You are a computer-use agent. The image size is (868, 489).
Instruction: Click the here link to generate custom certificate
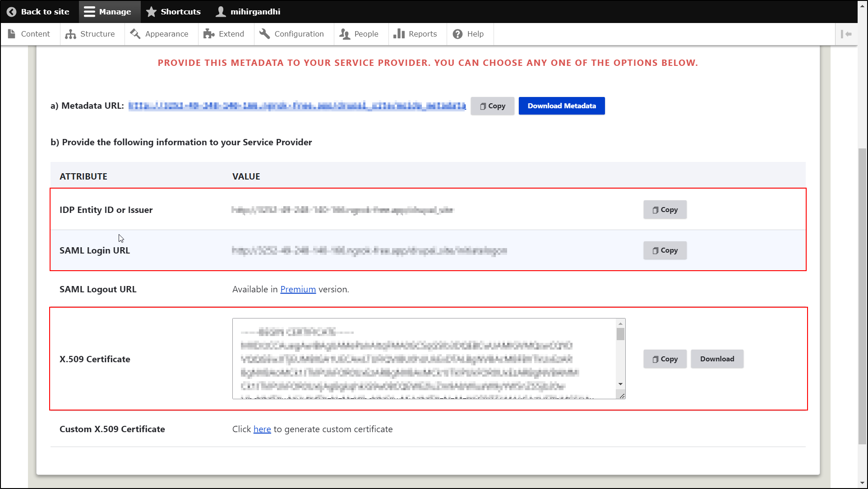pos(262,429)
